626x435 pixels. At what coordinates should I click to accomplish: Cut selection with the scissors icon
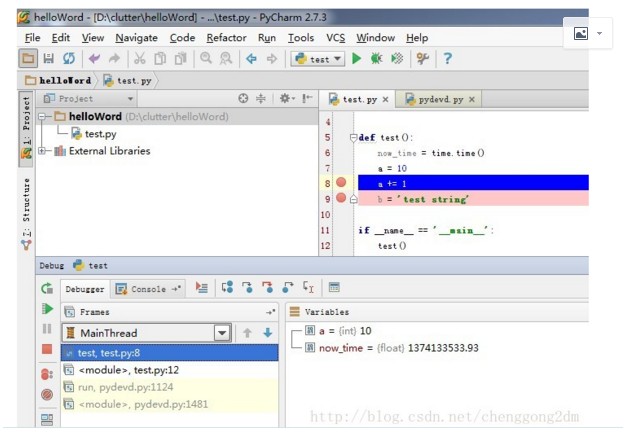click(x=139, y=59)
